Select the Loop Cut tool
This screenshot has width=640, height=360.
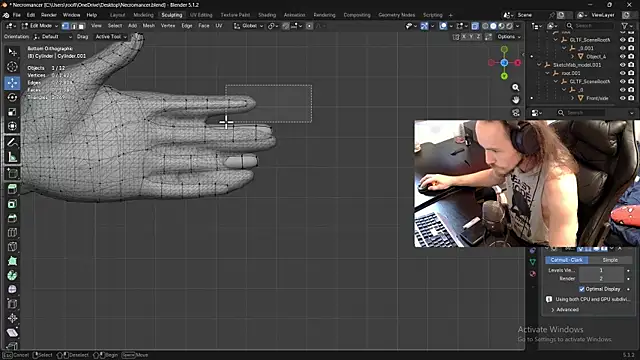12,232
